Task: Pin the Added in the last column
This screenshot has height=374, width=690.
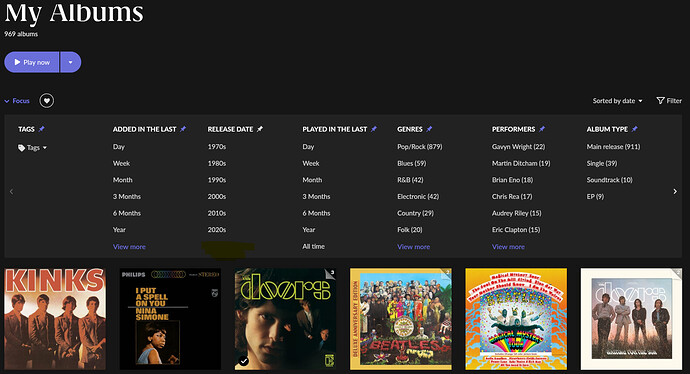Action: [183, 129]
